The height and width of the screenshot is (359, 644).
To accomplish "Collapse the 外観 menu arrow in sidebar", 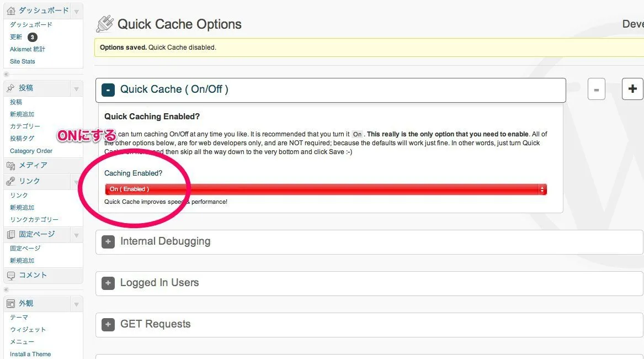I will [76, 304].
